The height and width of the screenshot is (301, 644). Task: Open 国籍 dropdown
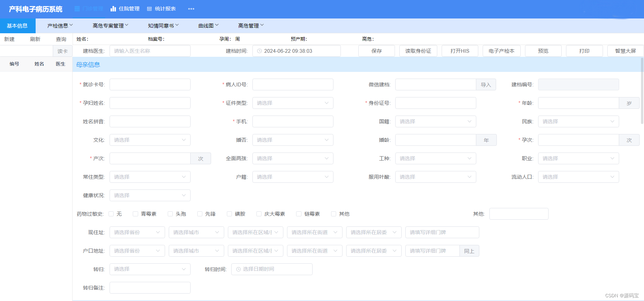pyautogui.click(x=436, y=122)
